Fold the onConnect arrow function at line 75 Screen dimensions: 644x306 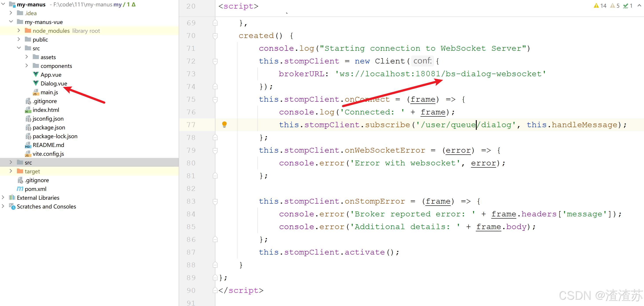215,100
